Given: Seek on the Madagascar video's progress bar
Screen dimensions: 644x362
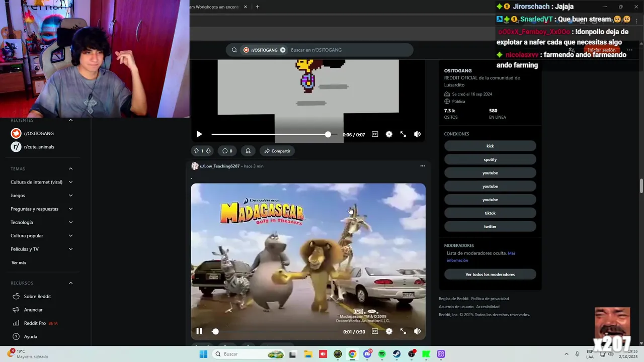Looking at the screenshot, I should [x=275, y=331].
